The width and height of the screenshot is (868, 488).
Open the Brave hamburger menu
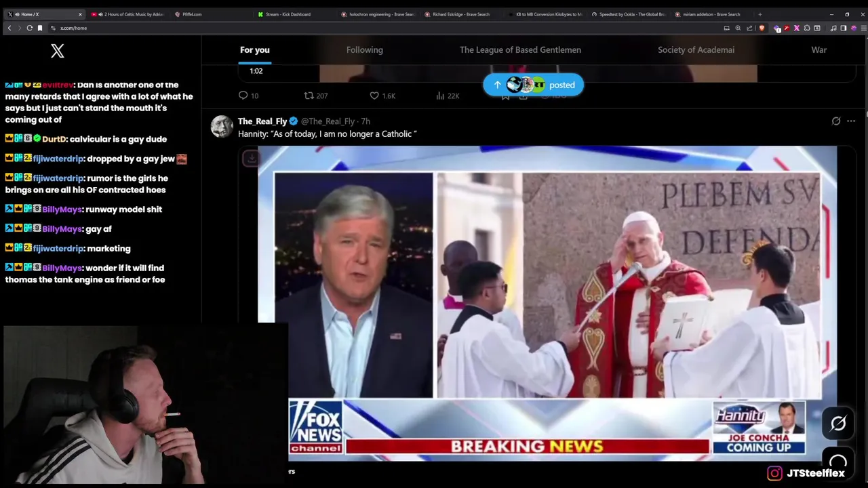click(863, 28)
